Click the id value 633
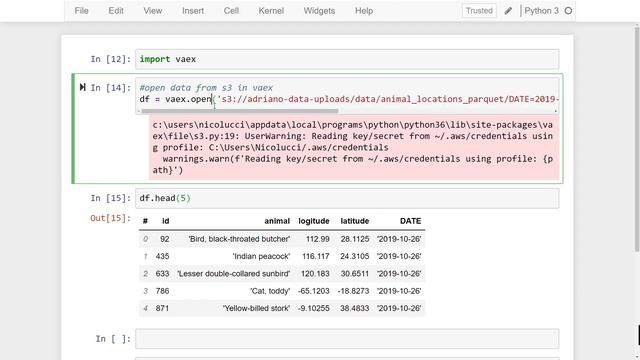Screen dimensions: 640x360 pyautogui.click(x=162, y=274)
